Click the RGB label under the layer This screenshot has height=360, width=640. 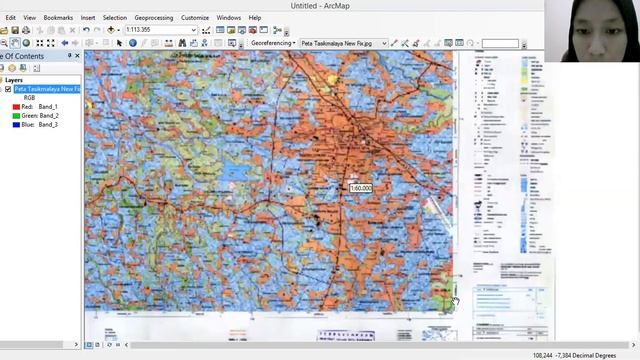coord(29,98)
